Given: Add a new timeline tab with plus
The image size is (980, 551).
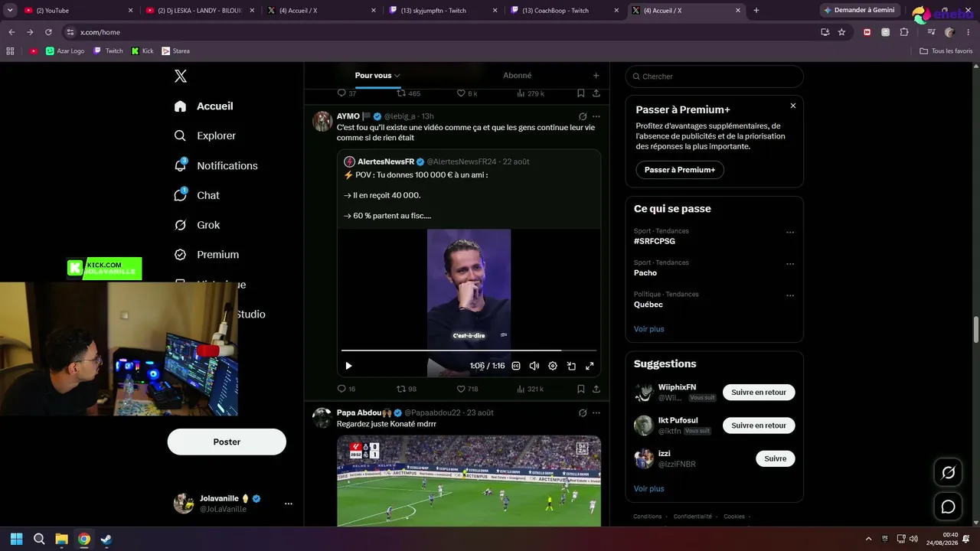Looking at the screenshot, I should (x=596, y=76).
